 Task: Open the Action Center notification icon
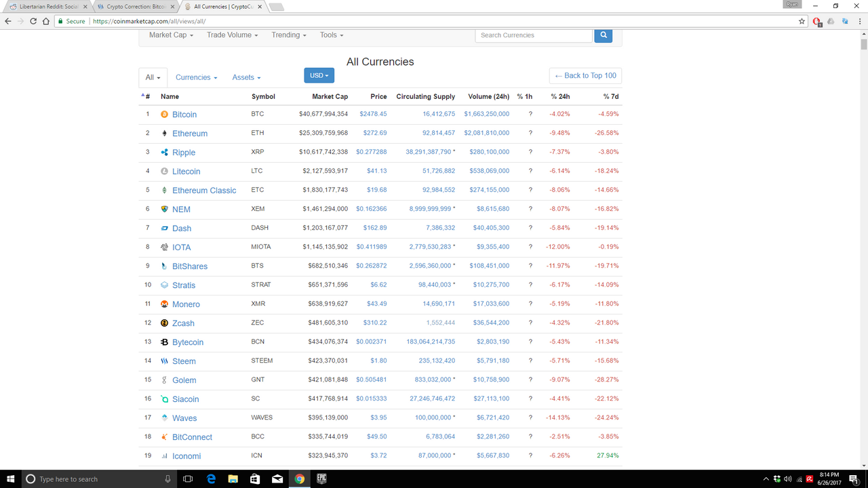click(x=854, y=479)
